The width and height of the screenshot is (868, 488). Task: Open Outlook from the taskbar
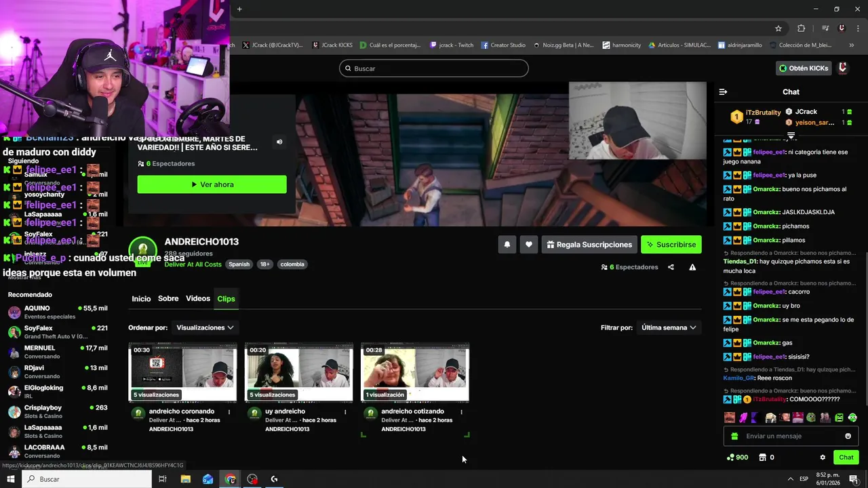pos(208,479)
